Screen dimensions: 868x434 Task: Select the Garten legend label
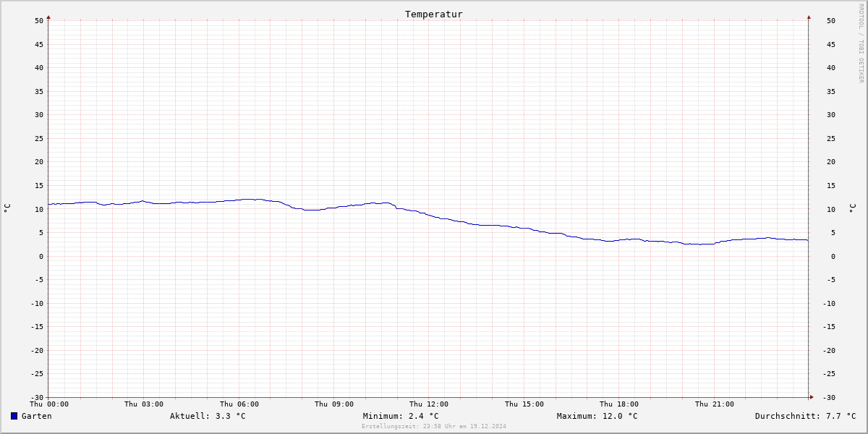click(37, 416)
